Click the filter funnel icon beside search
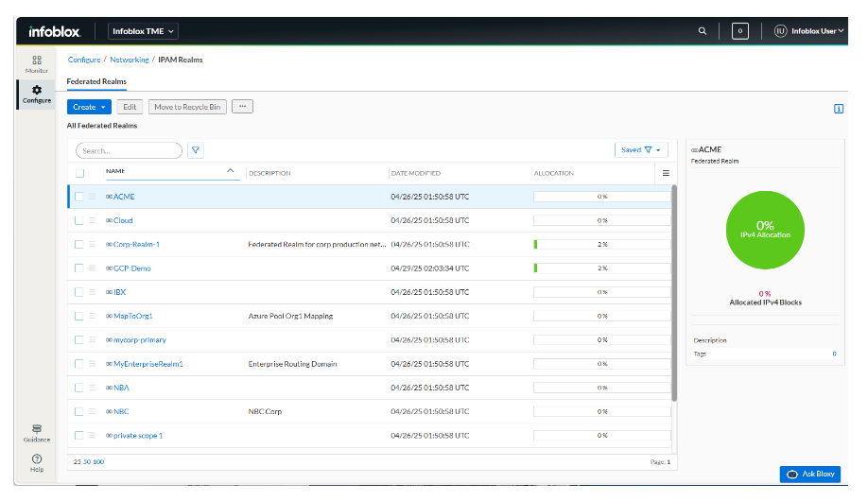The image size is (868, 501). pyautogui.click(x=196, y=150)
